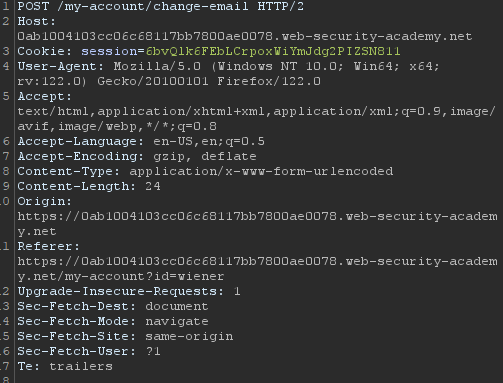The image size is (503, 383).
Task: Click the Accept-Language value en-US
Action: (173, 141)
